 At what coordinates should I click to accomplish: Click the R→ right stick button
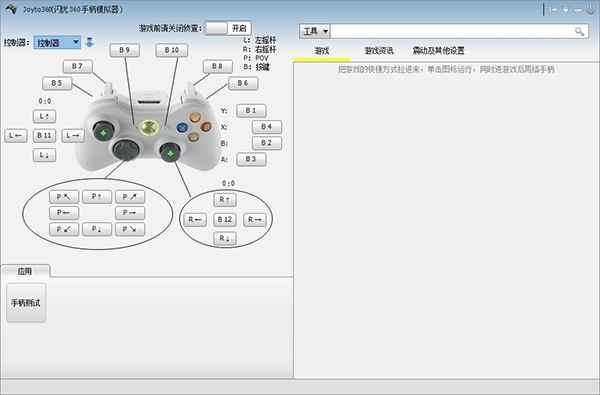coord(254,219)
